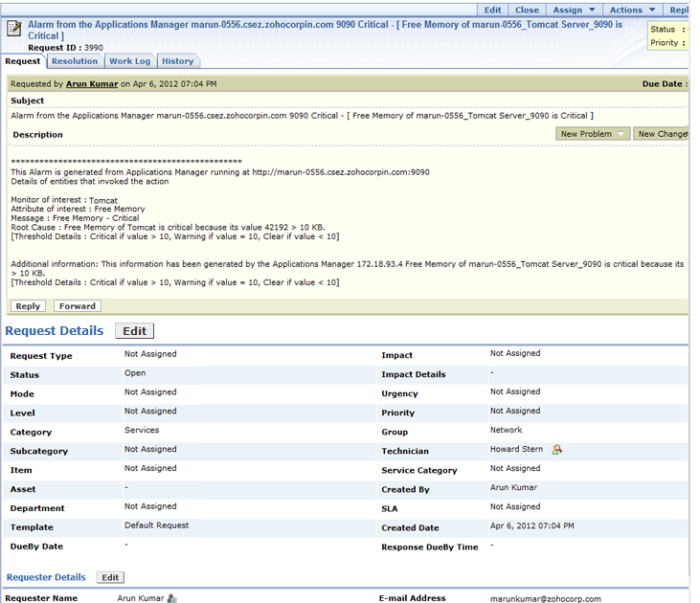Click Edit in the top toolbar
Screen dimensions: 700x603
(x=492, y=10)
